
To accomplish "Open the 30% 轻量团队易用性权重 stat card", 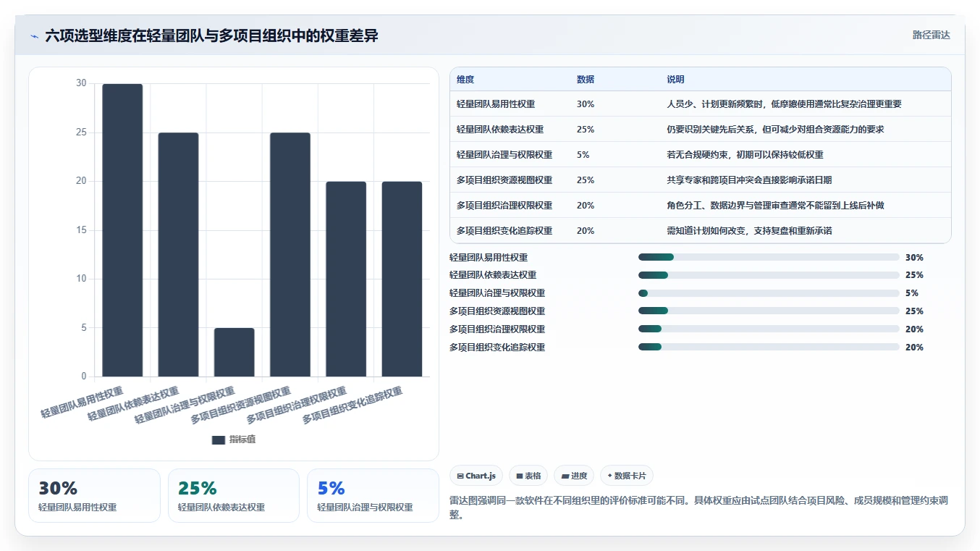I will click(94, 495).
